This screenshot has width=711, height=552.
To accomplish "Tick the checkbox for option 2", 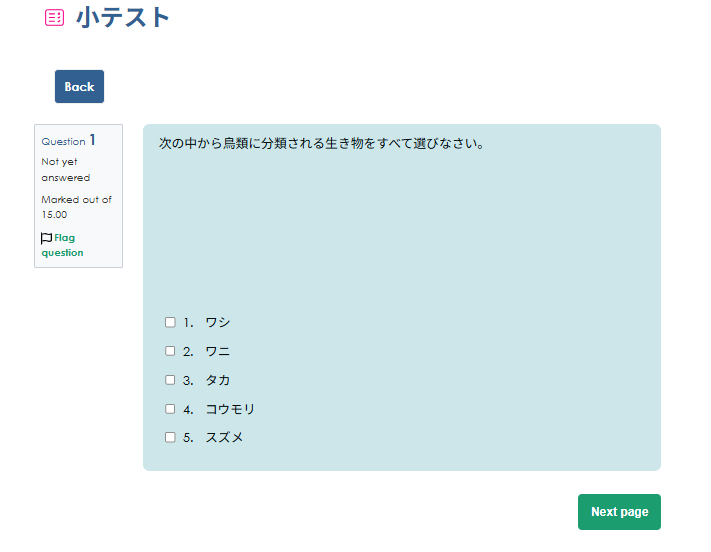I will click(170, 351).
